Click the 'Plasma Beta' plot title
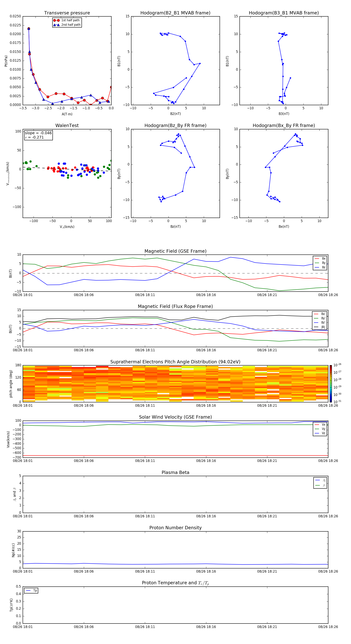The image size is (351, 644). [175, 472]
